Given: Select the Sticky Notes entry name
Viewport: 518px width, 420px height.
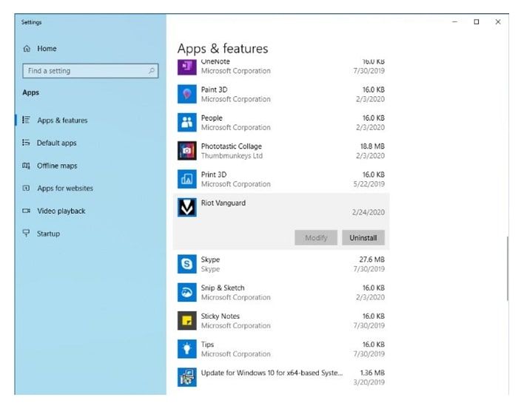Looking at the screenshot, I should (220, 316).
